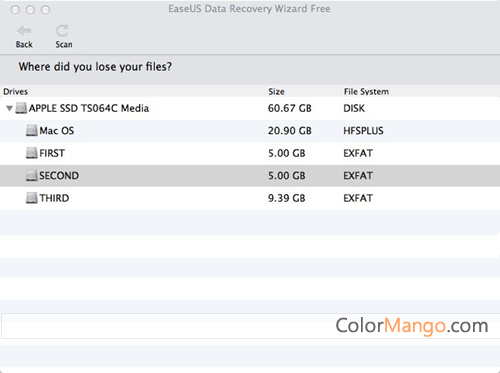500x373 pixels.
Task: Click the Scan refresh icon
Action: [62, 31]
